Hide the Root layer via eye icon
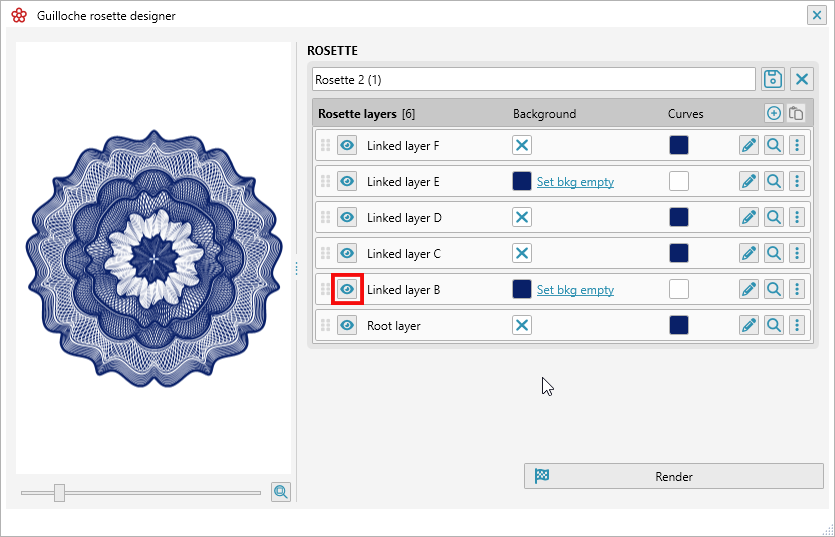835x537 pixels. (347, 325)
